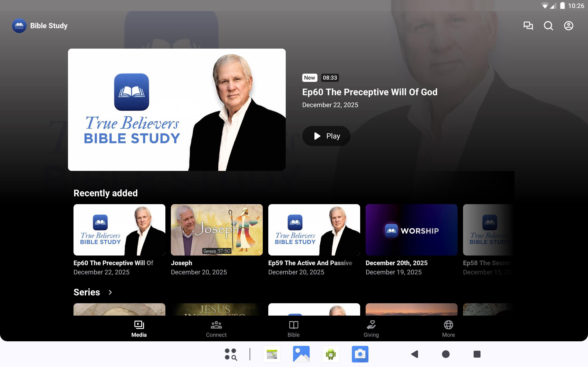The image size is (588, 367).
Task: Expand the Series section chevron
Action: tap(110, 292)
